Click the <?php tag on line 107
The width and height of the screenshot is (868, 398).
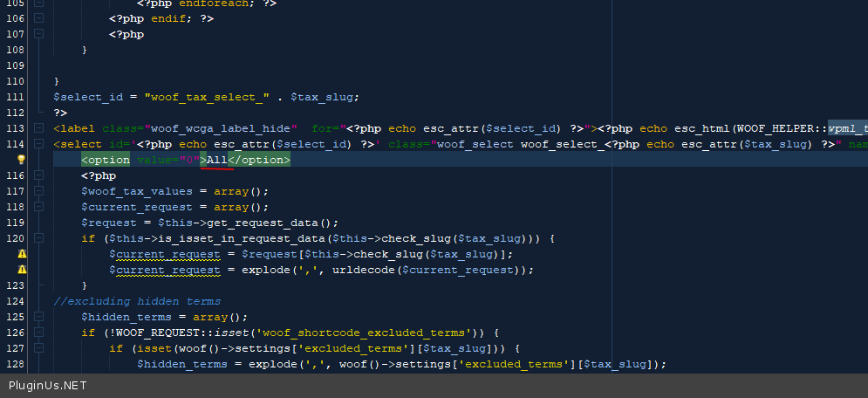(126, 34)
